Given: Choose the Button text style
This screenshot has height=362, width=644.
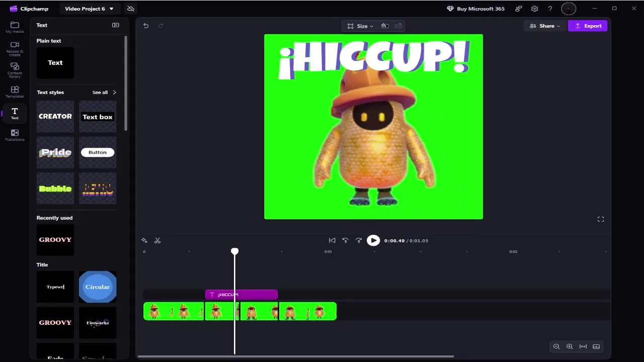Looking at the screenshot, I should pyautogui.click(x=98, y=152).
